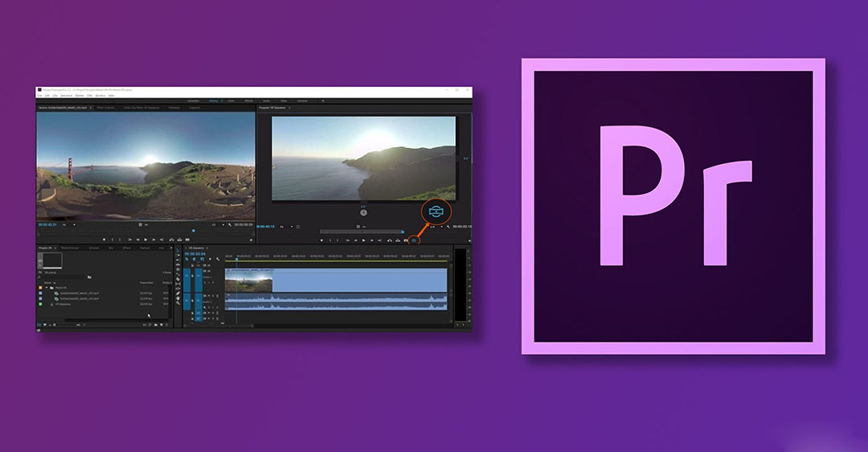Switch to the Color workspace

(231, 101)
